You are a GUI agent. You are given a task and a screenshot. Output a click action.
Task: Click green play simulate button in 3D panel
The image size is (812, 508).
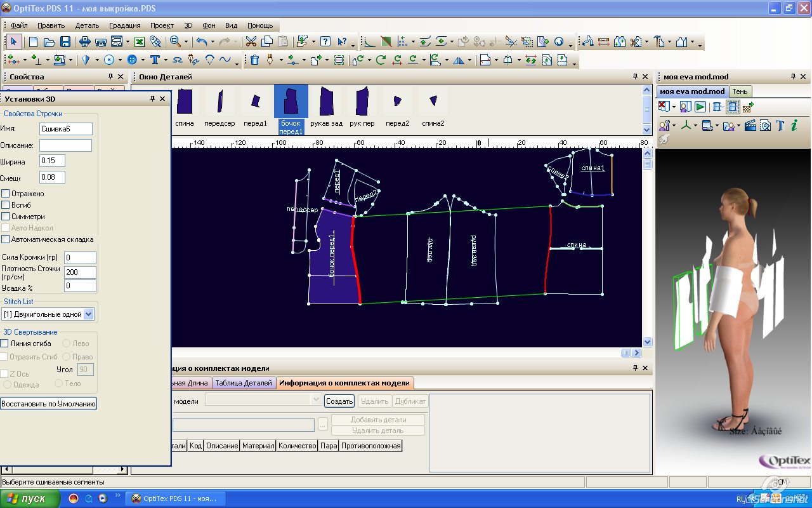click(x=700, y=107)
